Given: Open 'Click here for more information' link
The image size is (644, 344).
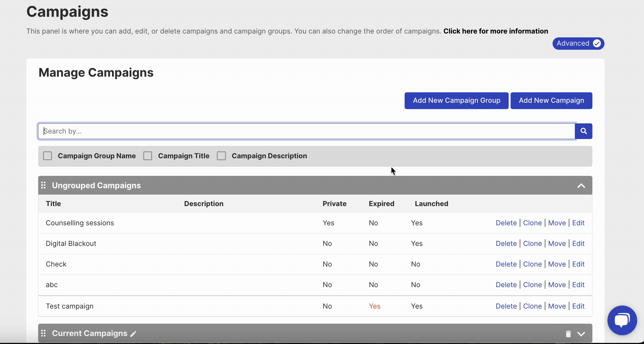Looking at the screenshot, I should click(495, 31).
